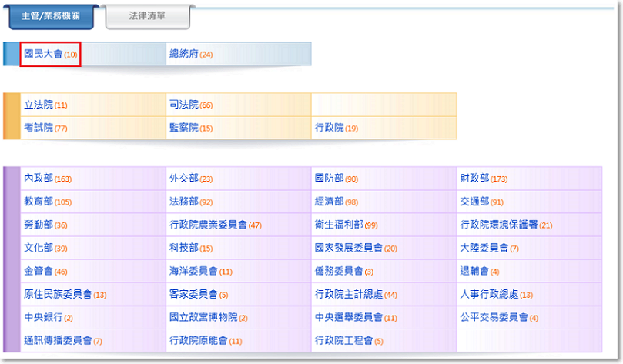This screenshot has height=364, width=623.
Task: Open the 考試院 entry
Action: [39, 128]
